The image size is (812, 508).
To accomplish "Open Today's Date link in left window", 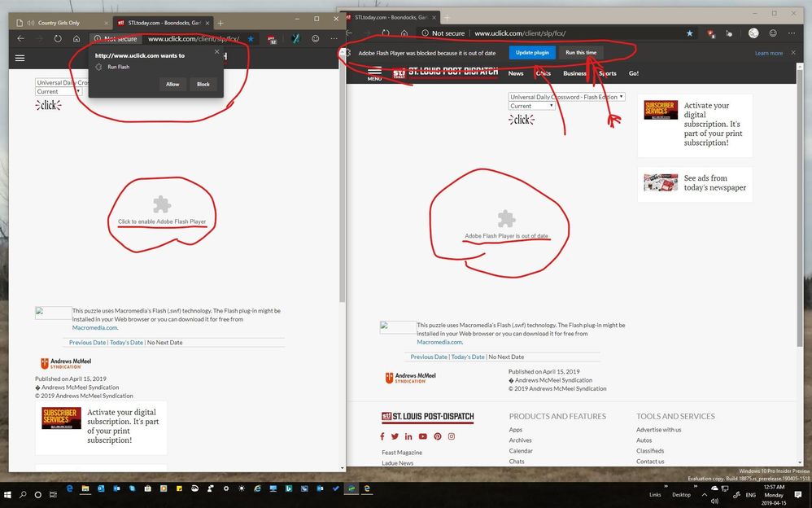I will pos(126,343).
